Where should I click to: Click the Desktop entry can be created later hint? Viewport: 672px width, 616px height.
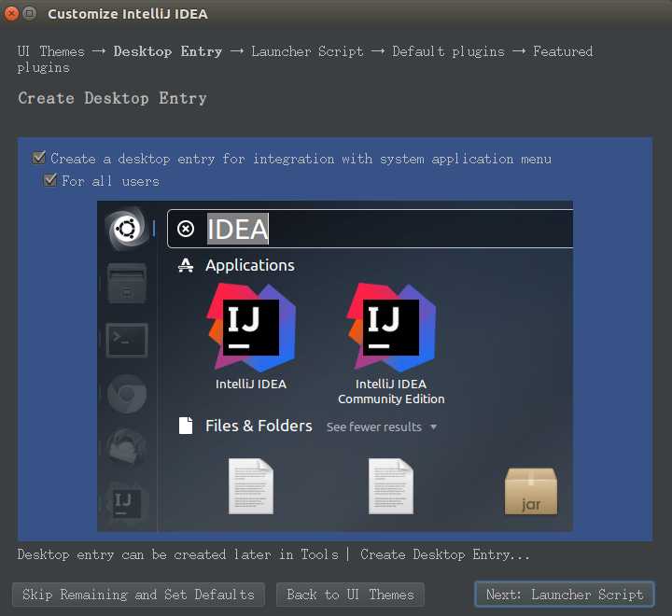coord(273,554)
